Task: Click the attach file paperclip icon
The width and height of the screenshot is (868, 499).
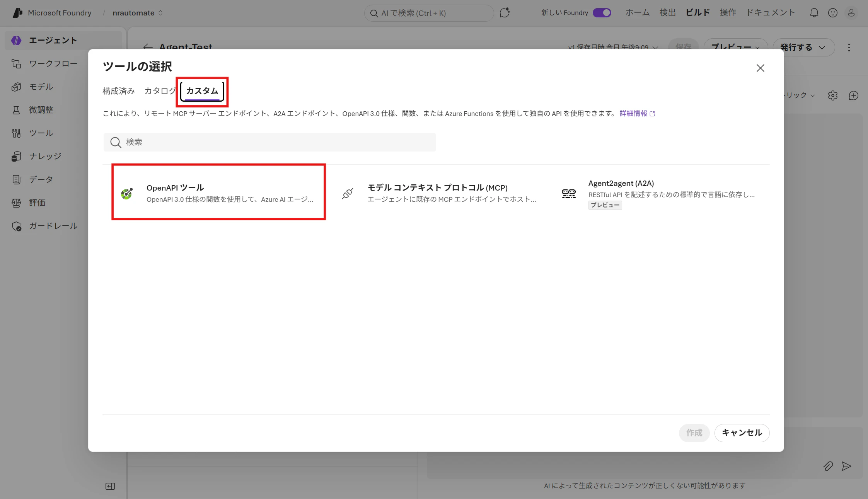Action: (828, 466)
